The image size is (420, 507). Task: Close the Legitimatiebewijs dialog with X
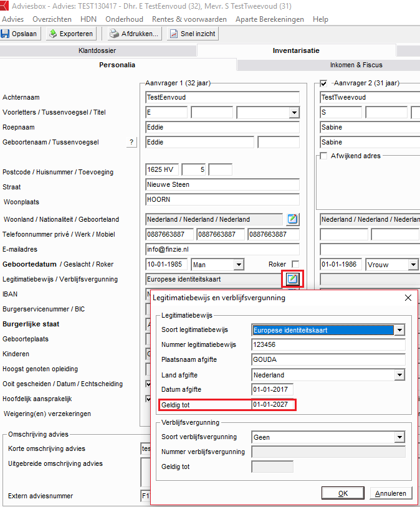(x=408, y=298)
